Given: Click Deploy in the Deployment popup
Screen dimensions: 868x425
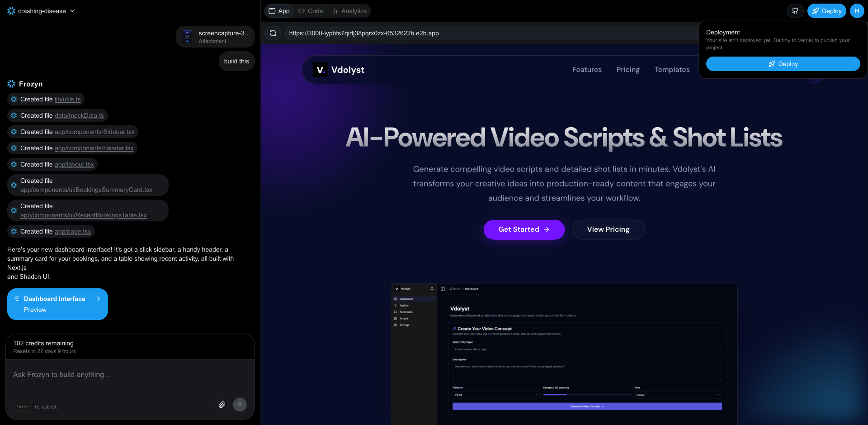Looking at the screenshot, I should 783,64.
